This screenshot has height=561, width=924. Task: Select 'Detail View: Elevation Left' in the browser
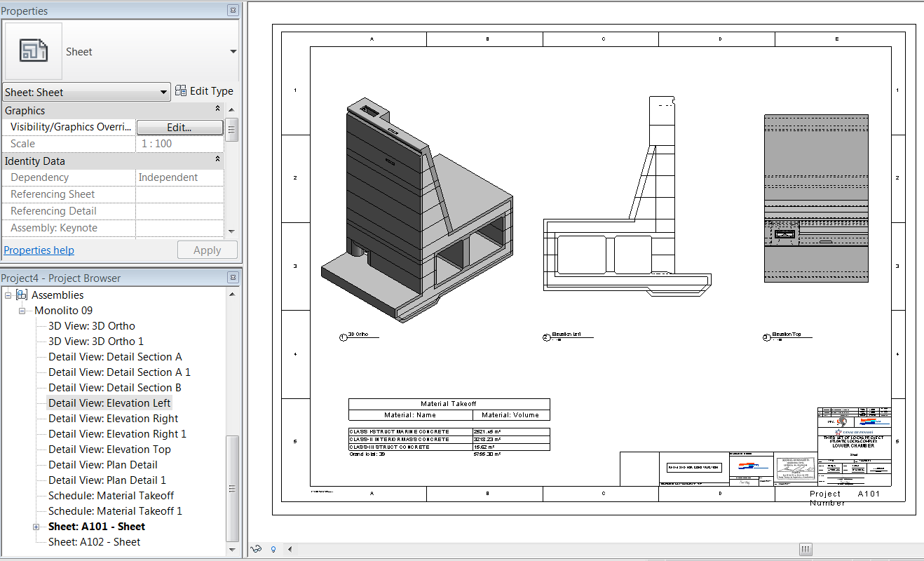point(109,403)
